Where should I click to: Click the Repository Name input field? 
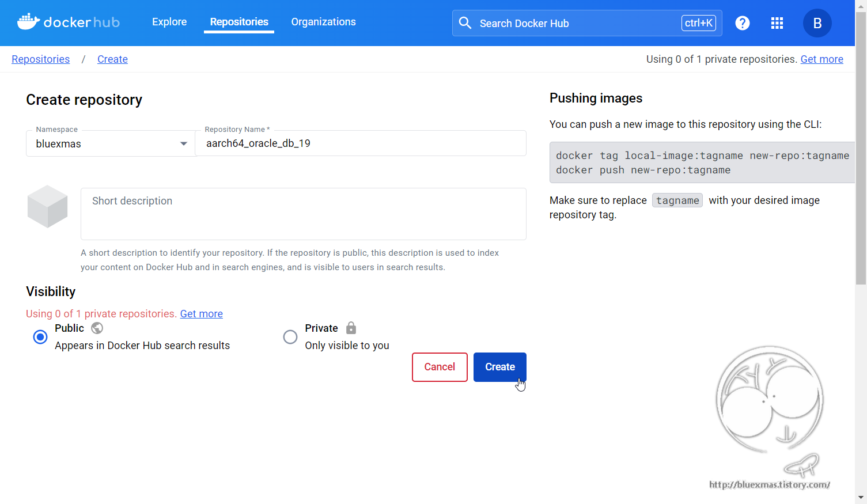point(361,143)
